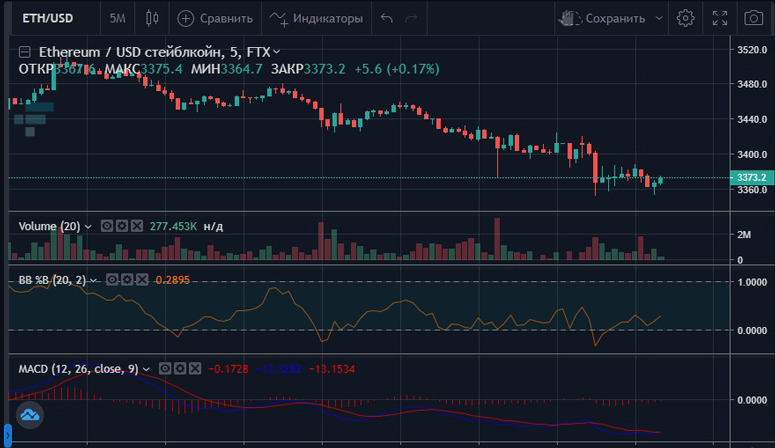Viewport: 775px width, 448px height.
Task: Open the Индикаторы menu
Action: (317, 18)
